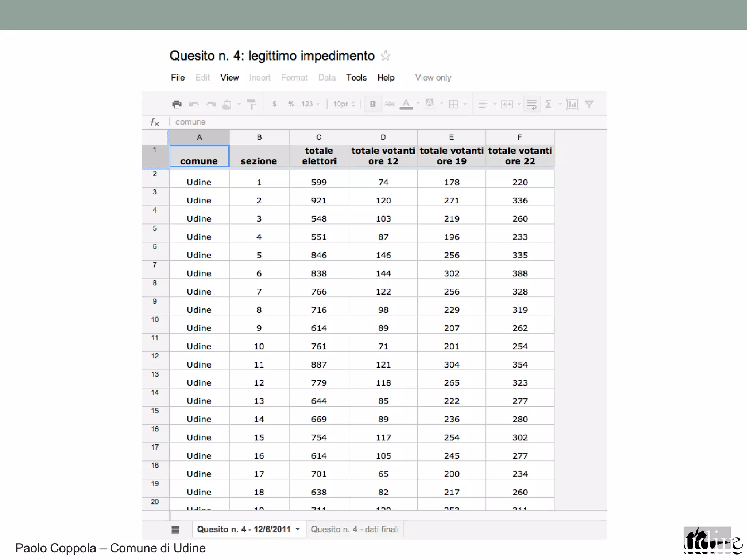The image size is (747, 560).
Task: Click the Insert chart icon
Action: 572,104
